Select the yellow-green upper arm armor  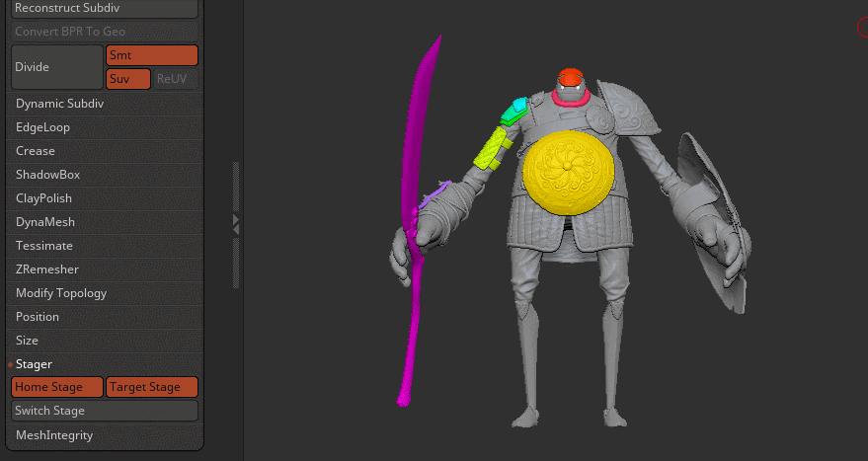[x=491, y=148]
